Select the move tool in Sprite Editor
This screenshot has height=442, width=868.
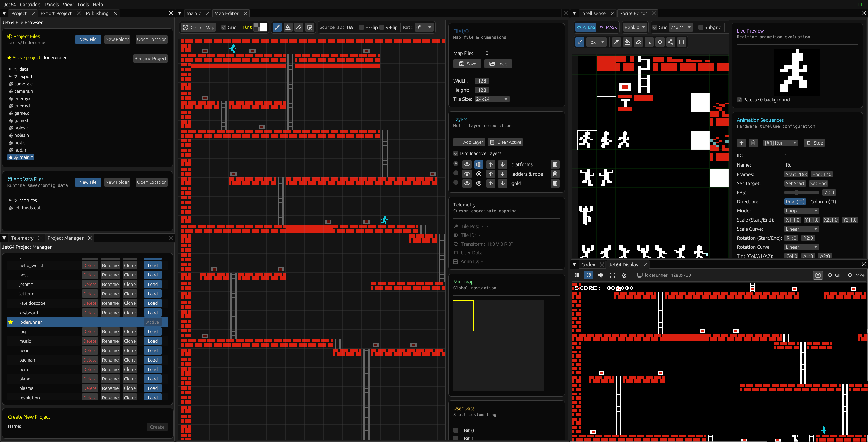click(x=660, y=42)
